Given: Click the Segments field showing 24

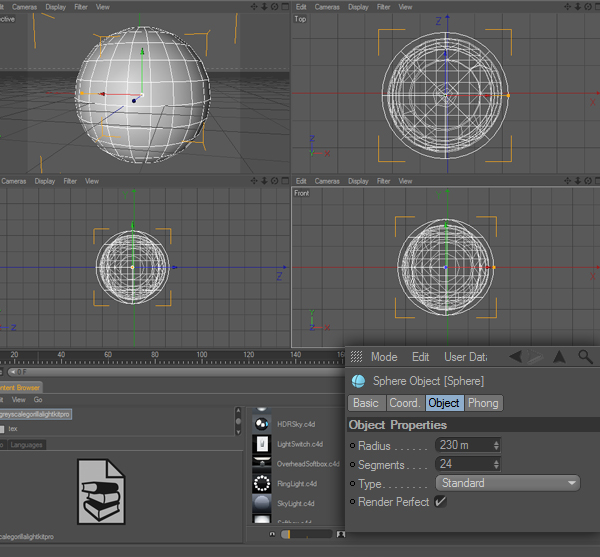Looking at the screenshot, I should (x=468, y=464).
